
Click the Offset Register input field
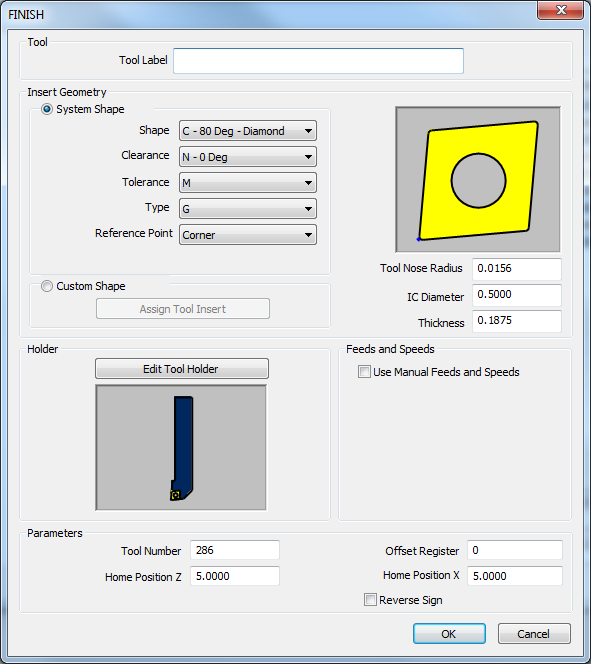pos(515,550)
